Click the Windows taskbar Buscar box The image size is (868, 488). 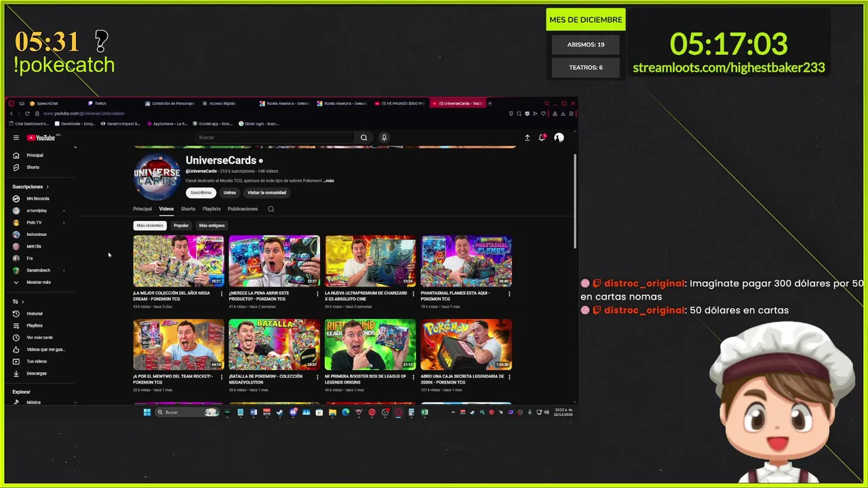coord(188,412)
